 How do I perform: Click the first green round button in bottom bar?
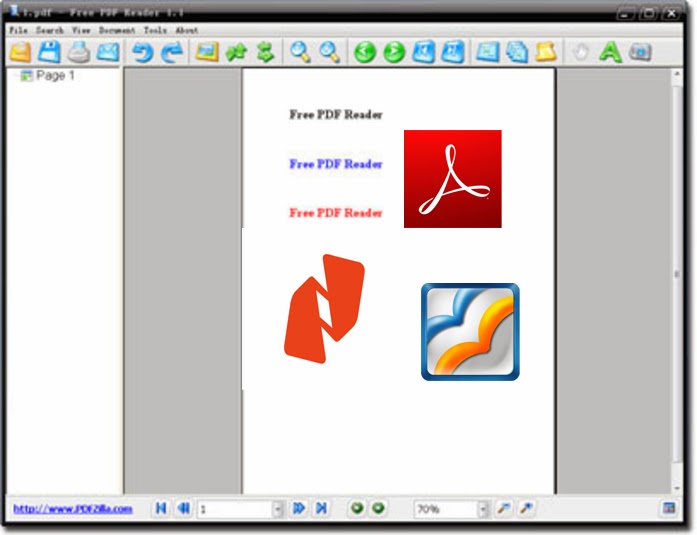tap(357, 508)
